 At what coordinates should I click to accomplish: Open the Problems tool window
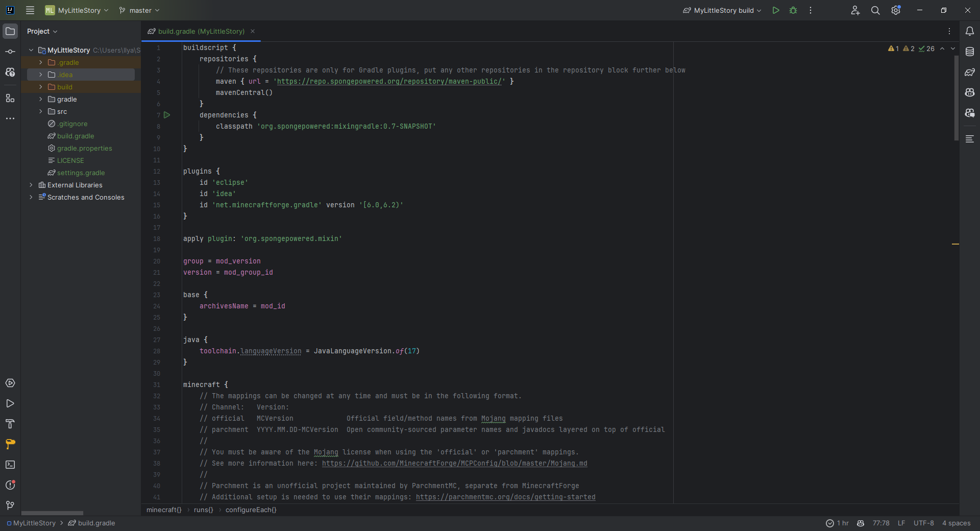pyautogui.click(x=10, y=485)
